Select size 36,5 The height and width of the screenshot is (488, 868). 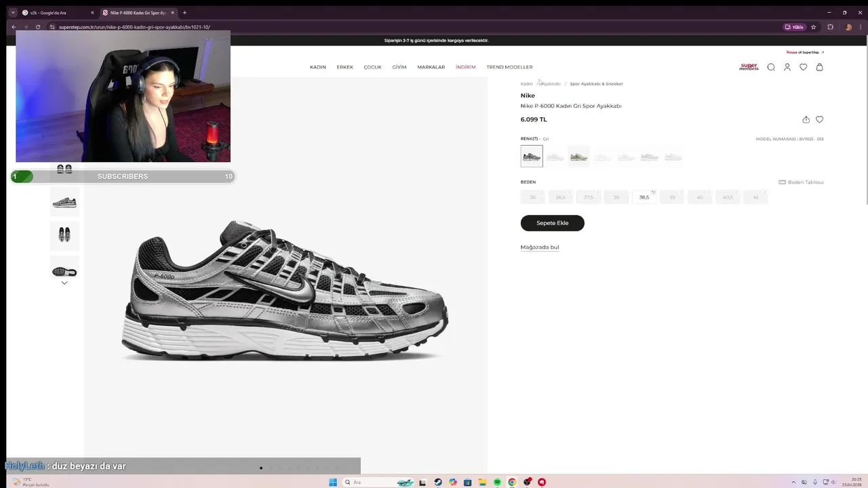pos(561,197)
